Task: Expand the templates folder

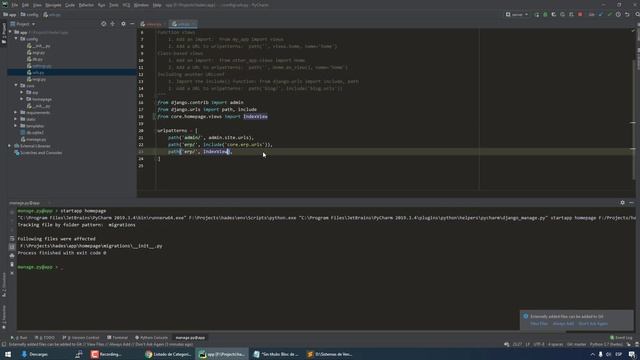Action: 16,126
